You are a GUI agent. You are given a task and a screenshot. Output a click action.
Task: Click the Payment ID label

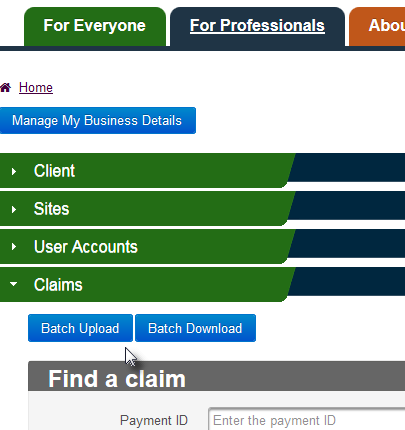pyautogui.click(x=154, y=420)
